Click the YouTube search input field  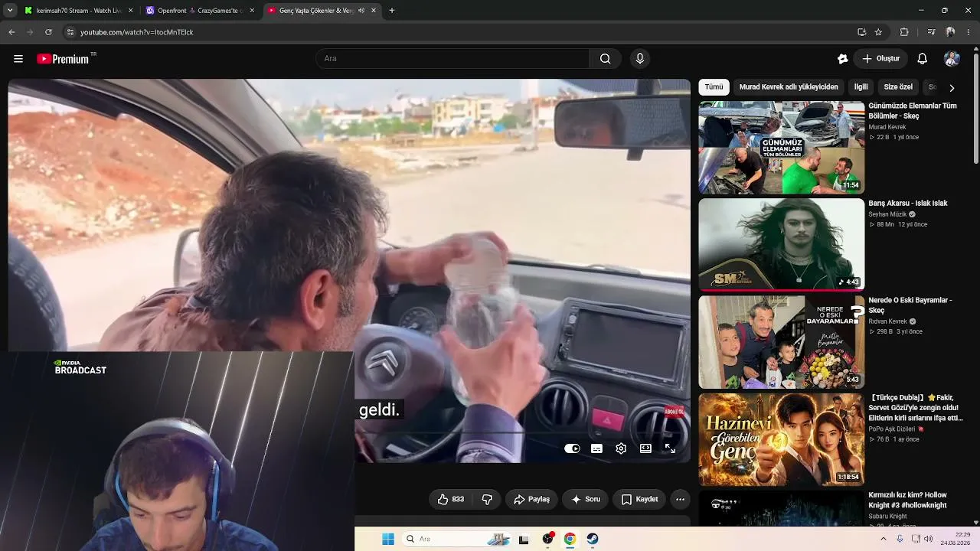pyautogui.click(x=452, y=59)
